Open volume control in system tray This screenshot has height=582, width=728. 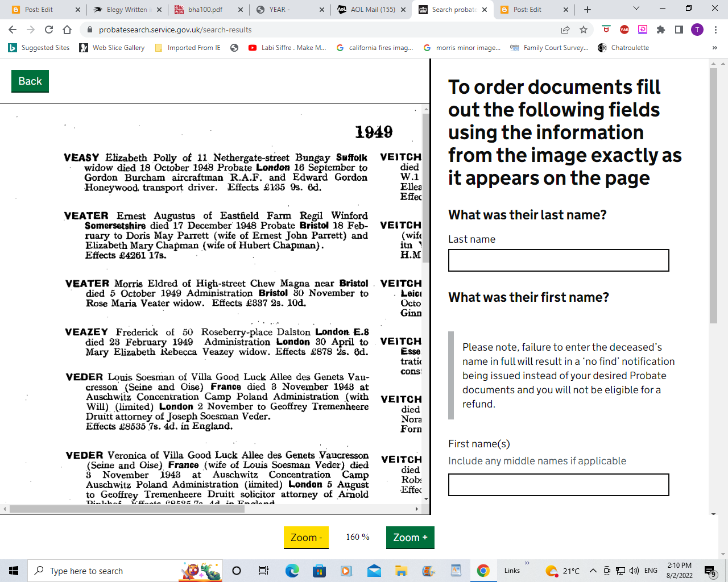(634, 571)
